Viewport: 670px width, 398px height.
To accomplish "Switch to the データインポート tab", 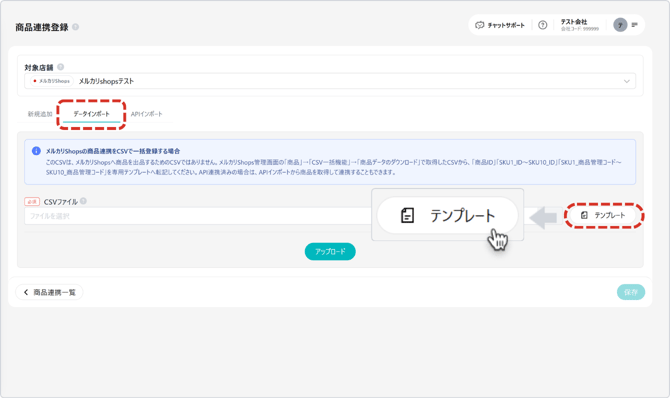I will click(x=91, y=114).
